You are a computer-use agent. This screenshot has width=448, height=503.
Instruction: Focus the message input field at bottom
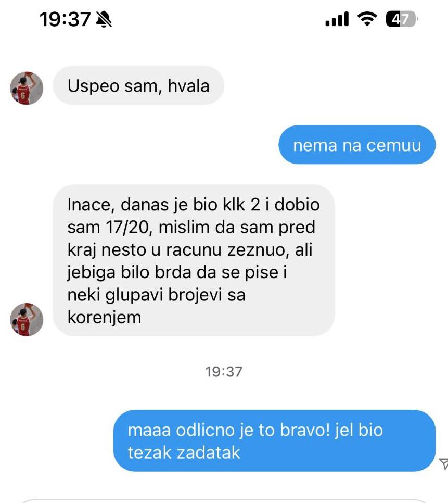224,501
